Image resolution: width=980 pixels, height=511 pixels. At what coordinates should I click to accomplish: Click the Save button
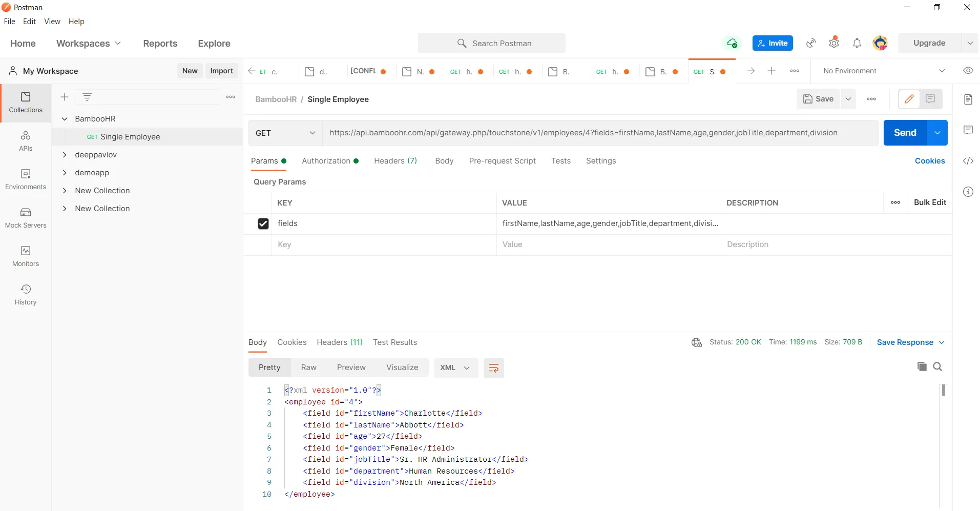tap(818, 99)
